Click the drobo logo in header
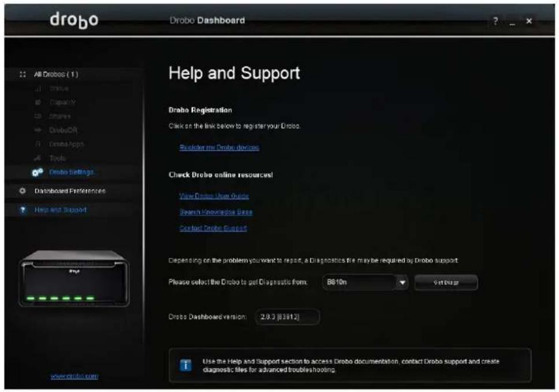Image resolution: width=559 pixels, height=392 pixels. coord(74,20)
